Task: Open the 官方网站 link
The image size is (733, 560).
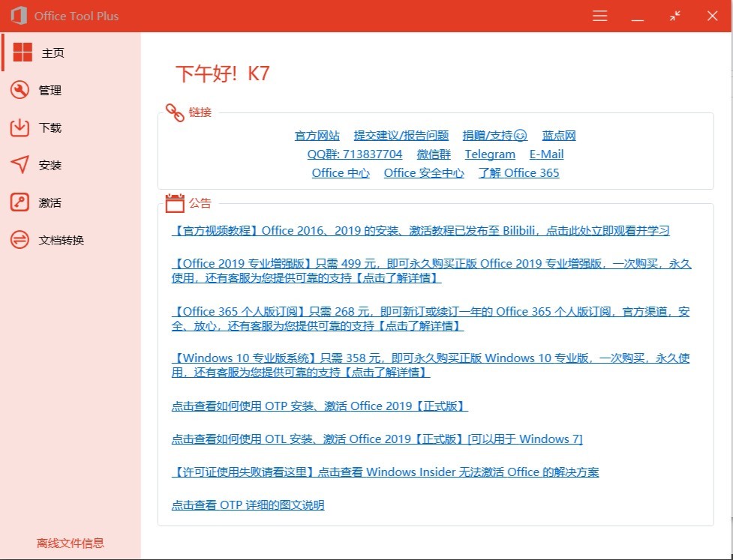Action: click(x=317, y=136)
